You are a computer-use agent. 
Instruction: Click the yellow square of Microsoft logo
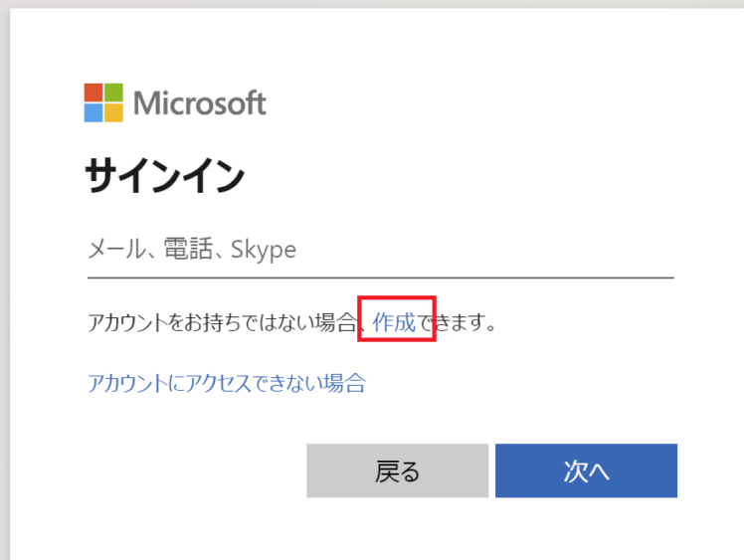point(113,113)
